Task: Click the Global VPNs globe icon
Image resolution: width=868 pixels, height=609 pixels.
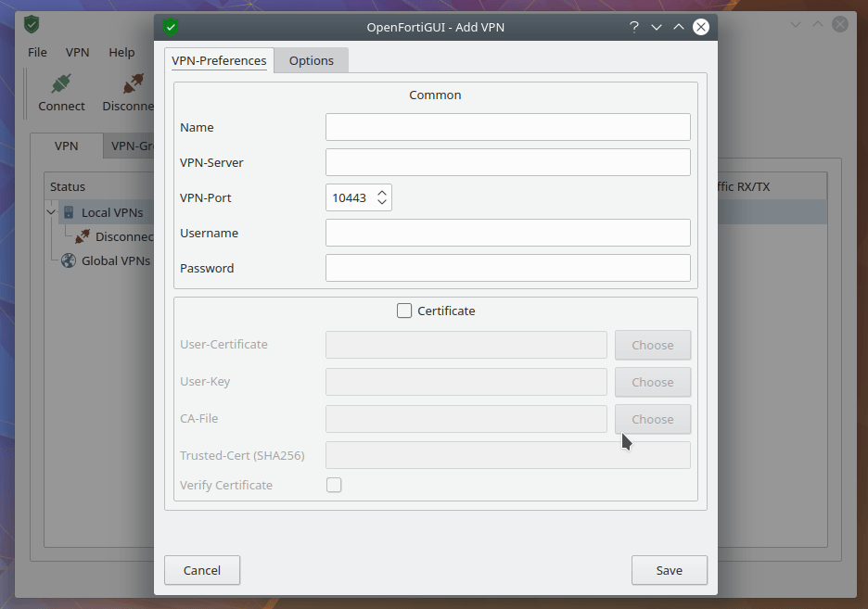Action: 69,260
